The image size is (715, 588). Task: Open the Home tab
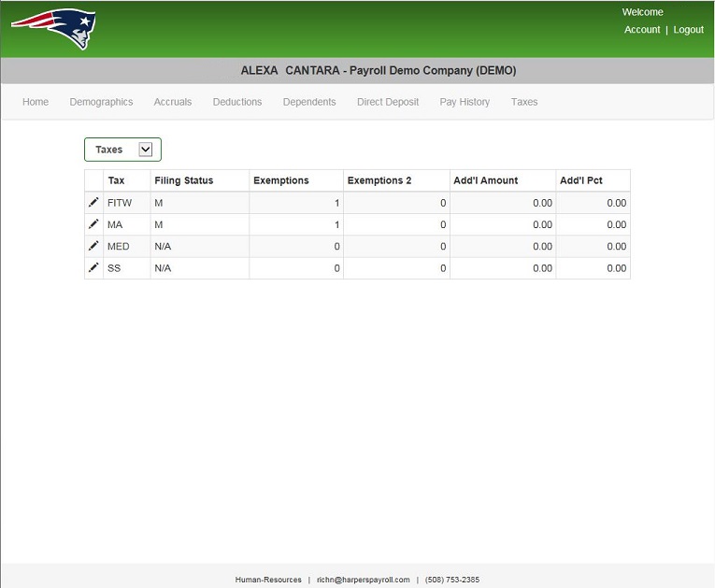point(36,102)
